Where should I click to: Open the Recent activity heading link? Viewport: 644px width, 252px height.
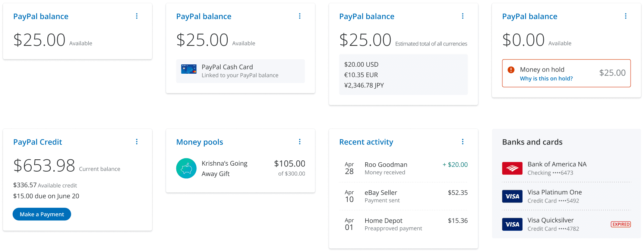(x=366, y=142)
